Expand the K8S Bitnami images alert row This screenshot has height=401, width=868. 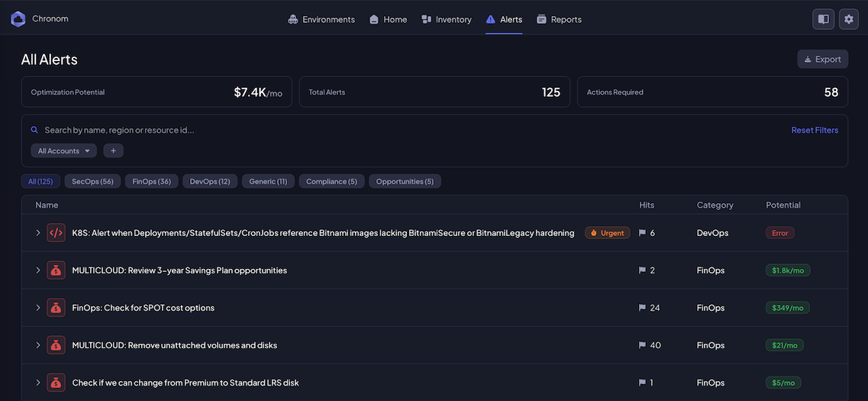[x=38, y=233]
